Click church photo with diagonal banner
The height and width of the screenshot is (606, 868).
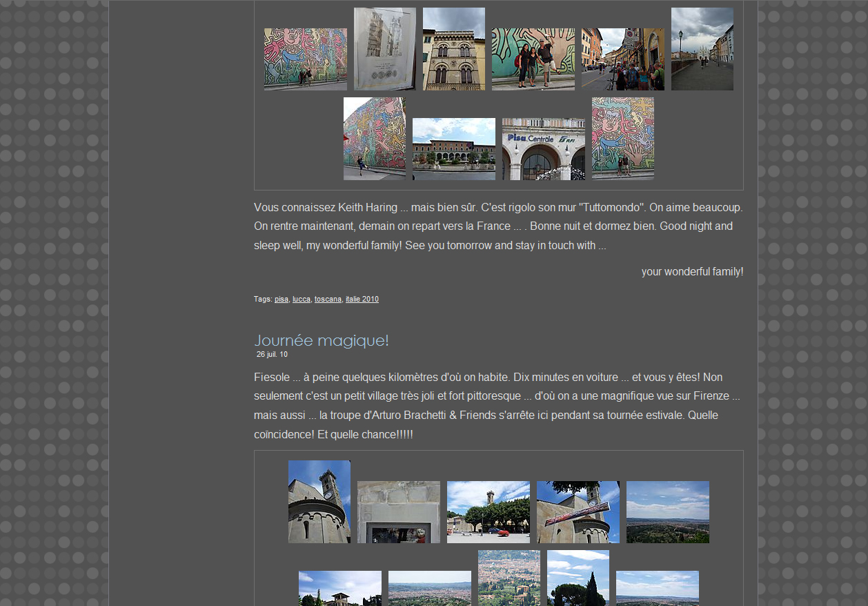click(x=578, y=512)
